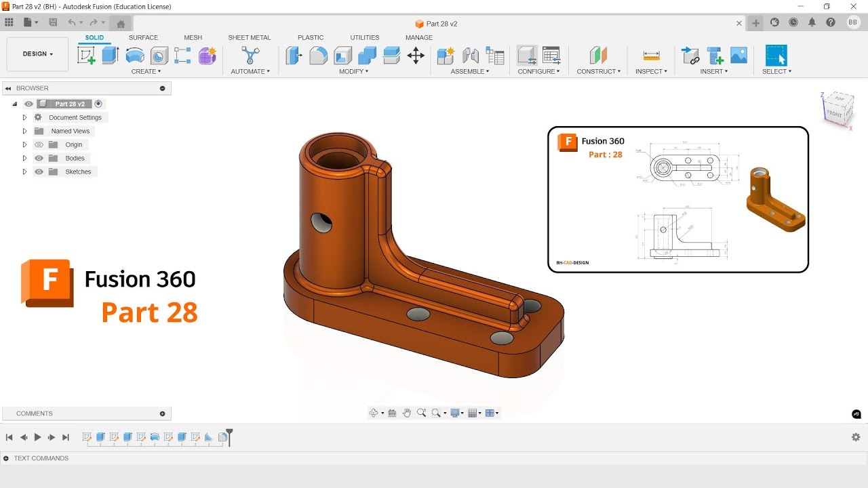This screenshot has width=868, height=488.
Task: Hide the Sketches folder via eye icon
Action: (39, 171)
